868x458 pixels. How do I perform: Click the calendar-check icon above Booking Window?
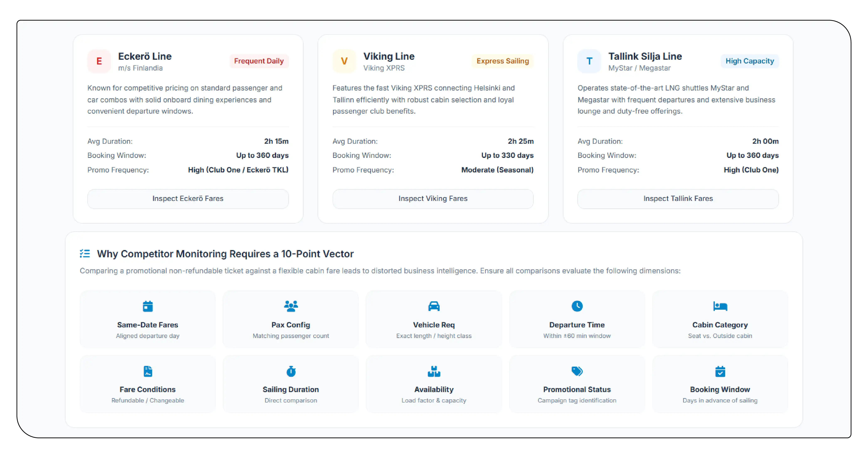click(x=720, y=371)
